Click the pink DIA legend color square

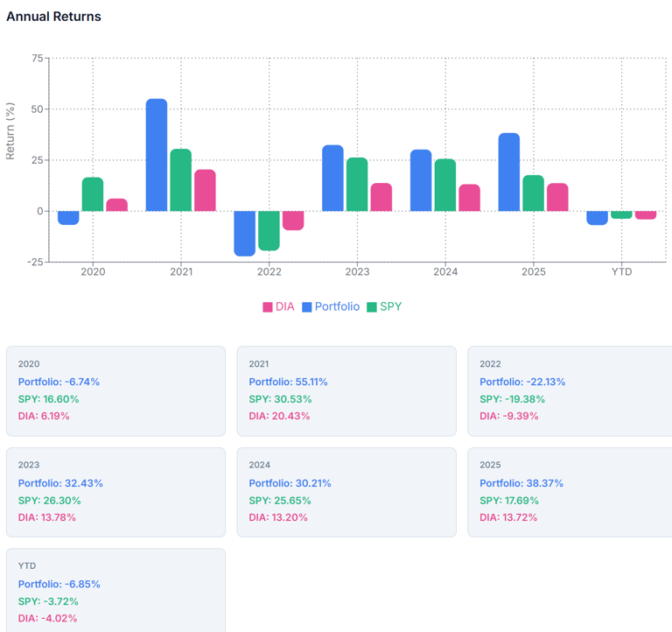[268, 307]
